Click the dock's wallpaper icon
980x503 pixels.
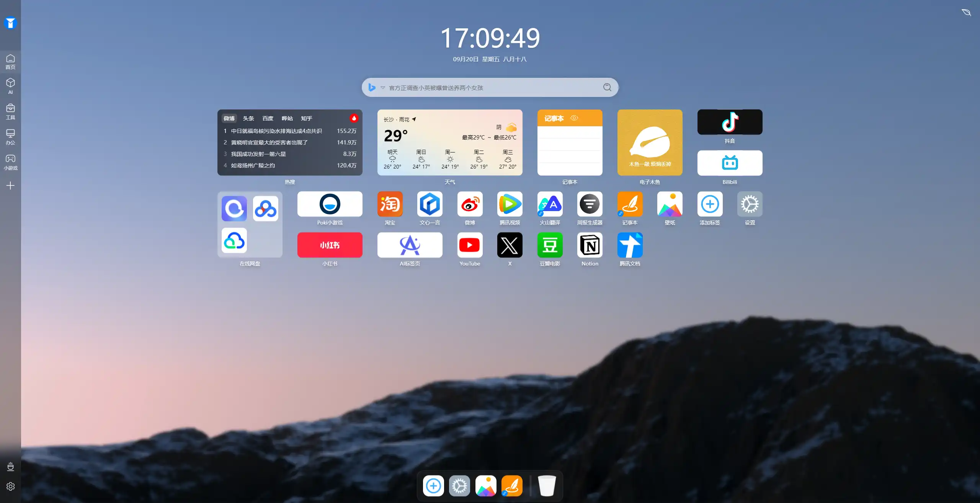tap(486, 486)
